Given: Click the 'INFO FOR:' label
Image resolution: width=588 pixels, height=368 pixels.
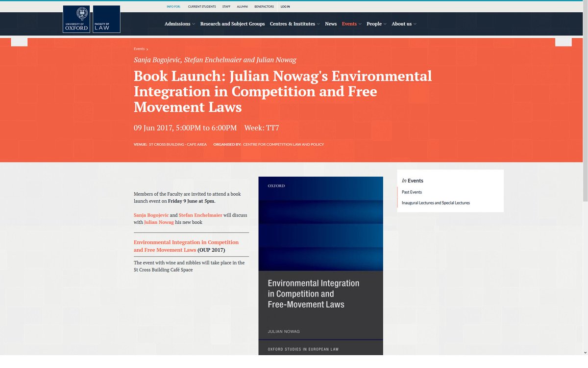Looking at the screenshot, I should (x=174, y=7).
